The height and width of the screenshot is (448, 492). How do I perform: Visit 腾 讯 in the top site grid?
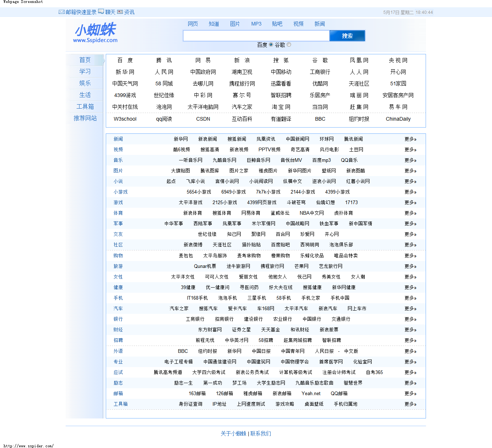tap(164, 61)
